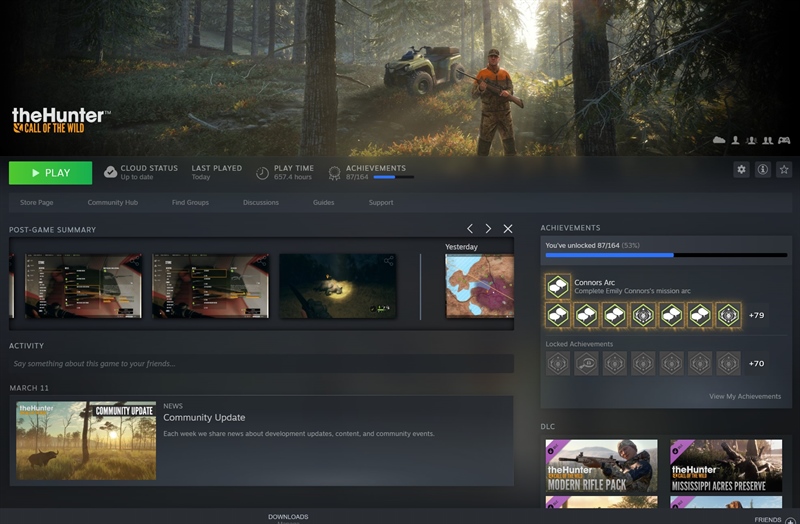Select the seventh unlocked achievement icon before +79
Image resolution: width=800 pixels, height=524 pixels.
pos(728,315)
